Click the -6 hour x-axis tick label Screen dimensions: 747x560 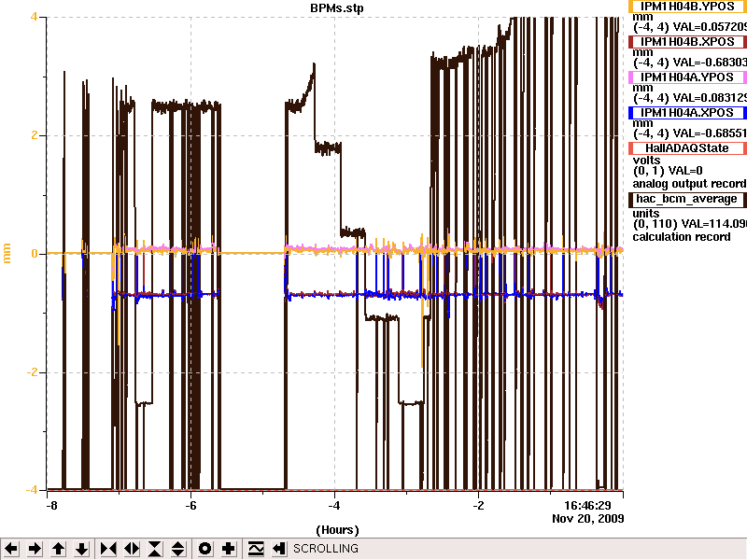point(190,506)
